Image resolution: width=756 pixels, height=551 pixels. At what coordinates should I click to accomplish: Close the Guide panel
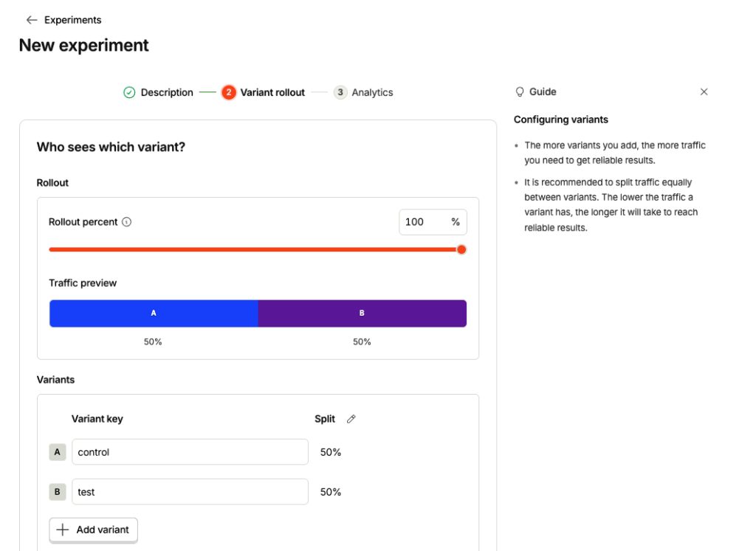pos(704,92)
